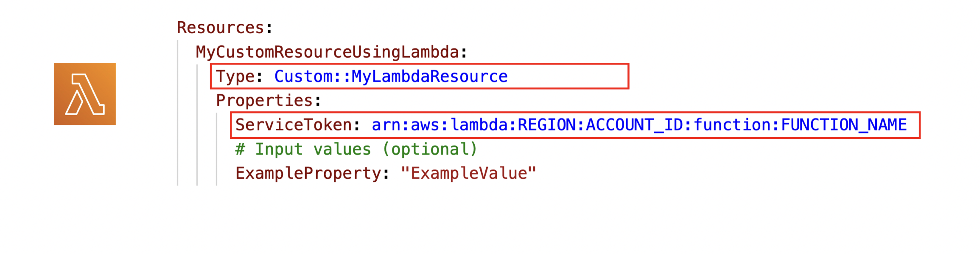Click the Resources key at the top
Viewport: 980px width, 254px height.
[221, 28]
